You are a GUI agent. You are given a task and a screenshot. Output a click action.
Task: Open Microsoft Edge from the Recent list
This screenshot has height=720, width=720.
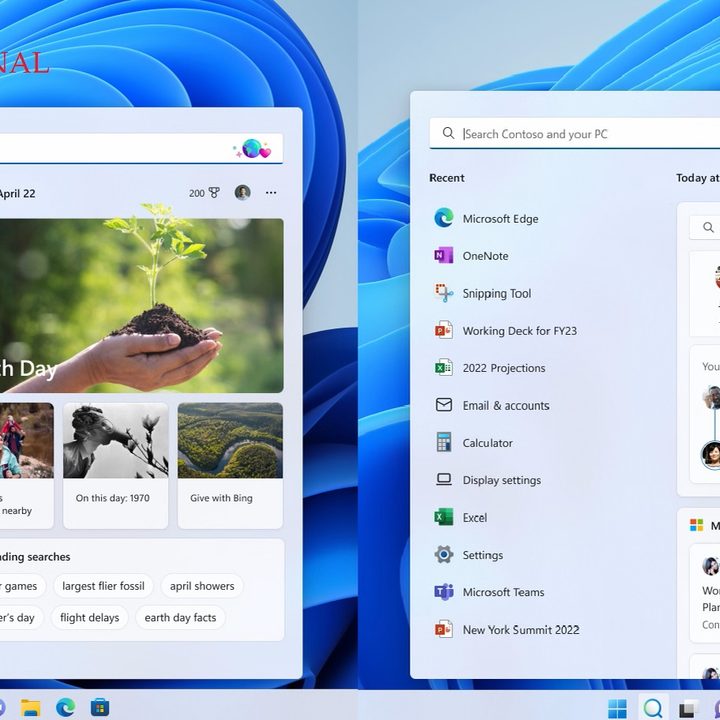pos(486,219)
